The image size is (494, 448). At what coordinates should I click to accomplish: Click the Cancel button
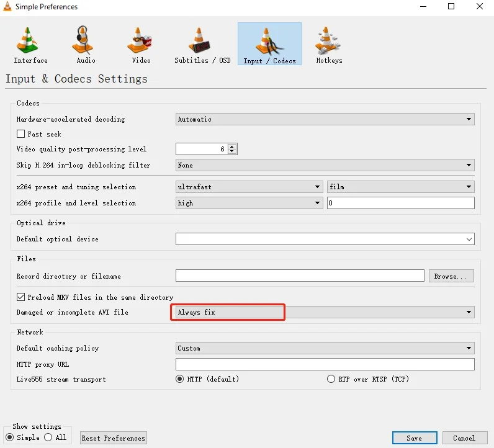(x=465, y=438)
